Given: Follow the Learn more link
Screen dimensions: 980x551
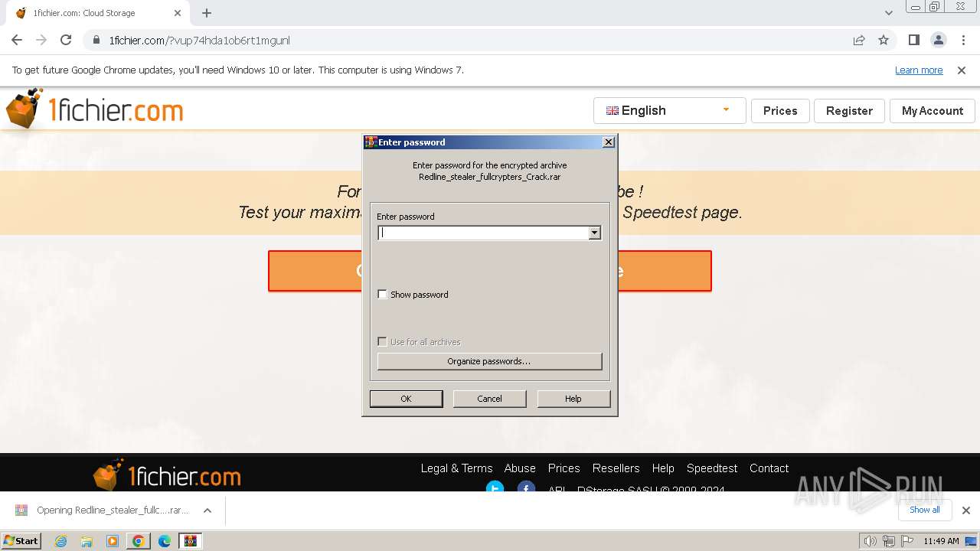Looking at the screenshot, I should 919,70.
